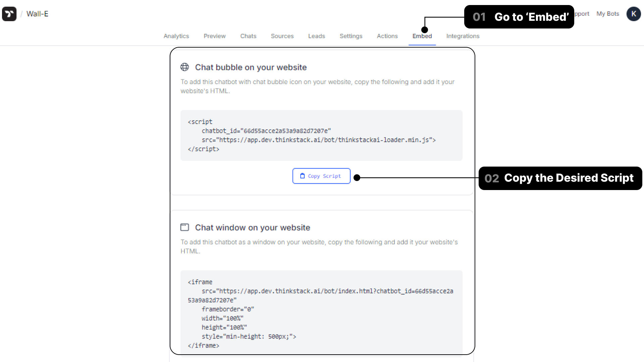Click the Thinkstack app logo icon
This screenshot has height=362, width=644.
[9, 14]
